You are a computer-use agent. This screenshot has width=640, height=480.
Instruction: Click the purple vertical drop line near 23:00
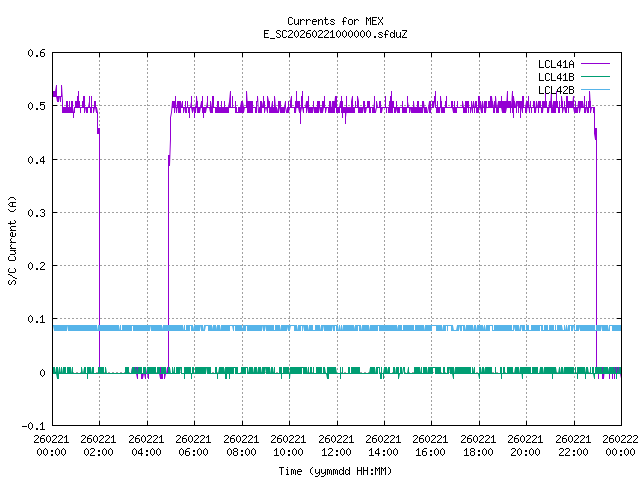(x=596, y=250)
